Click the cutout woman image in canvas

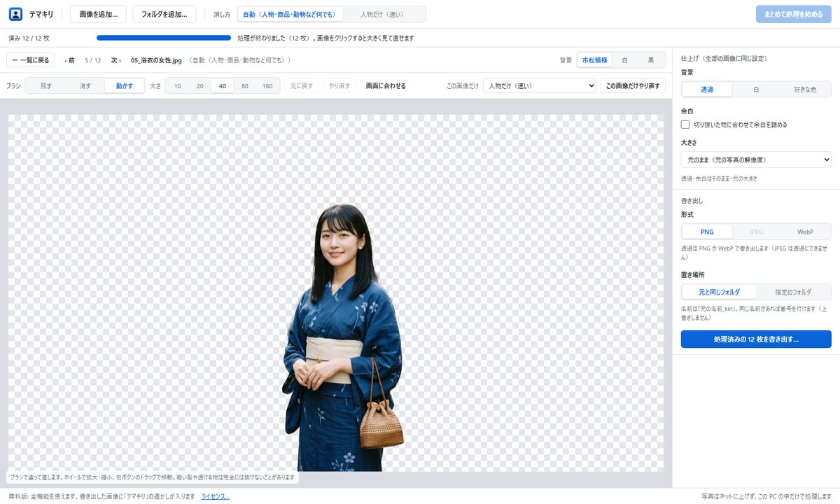(x=343, y=337)
